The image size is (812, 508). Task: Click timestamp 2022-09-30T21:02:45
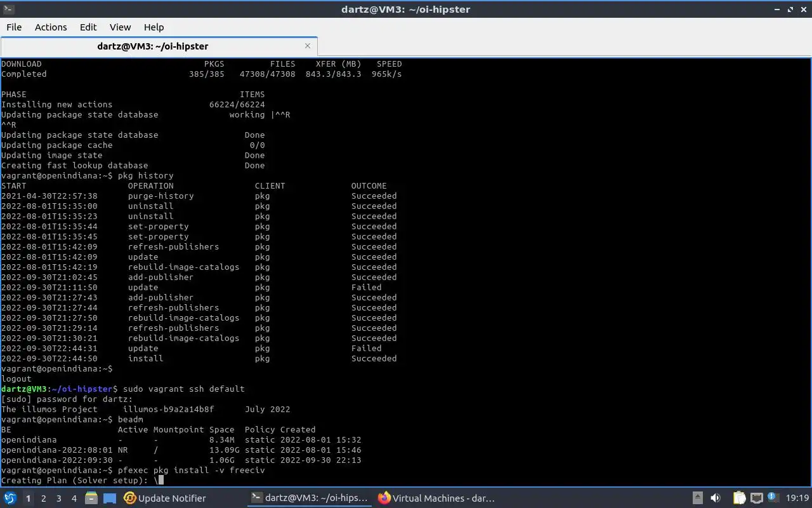[49, 277]
